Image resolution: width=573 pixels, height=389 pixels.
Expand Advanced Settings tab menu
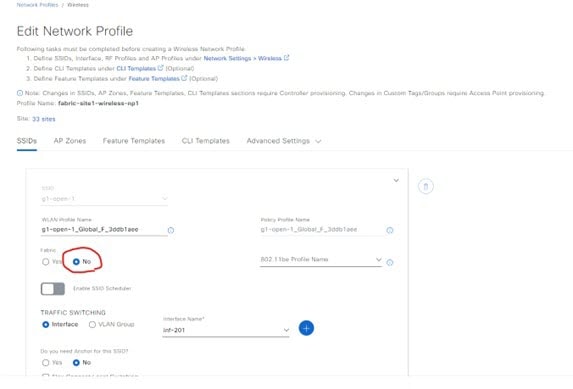[284, 141]
